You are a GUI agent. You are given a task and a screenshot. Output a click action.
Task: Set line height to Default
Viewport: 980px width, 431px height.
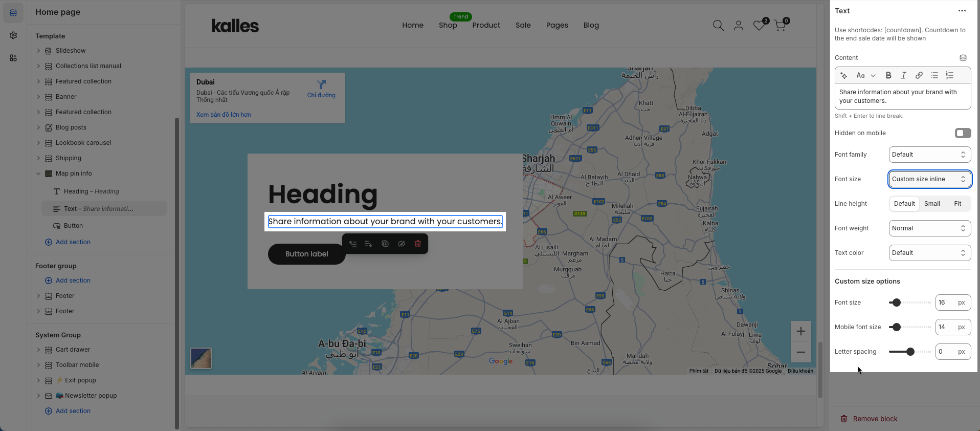tap(904, 204)
